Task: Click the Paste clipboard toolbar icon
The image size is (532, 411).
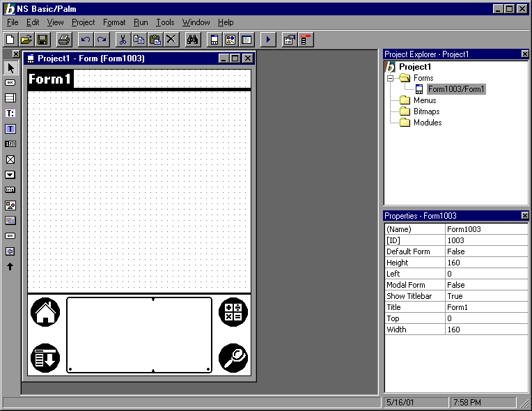Action: (155, 40)
